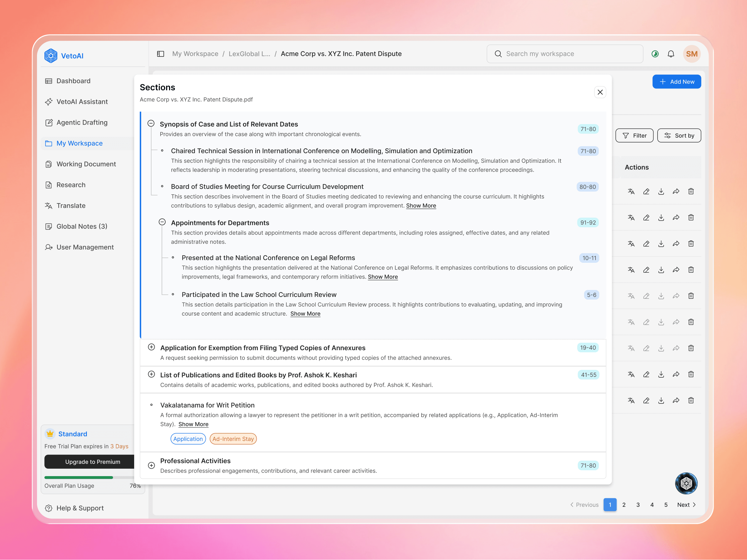Open the Sort by options
Screen dimensions: 747x560
(679, 136)
